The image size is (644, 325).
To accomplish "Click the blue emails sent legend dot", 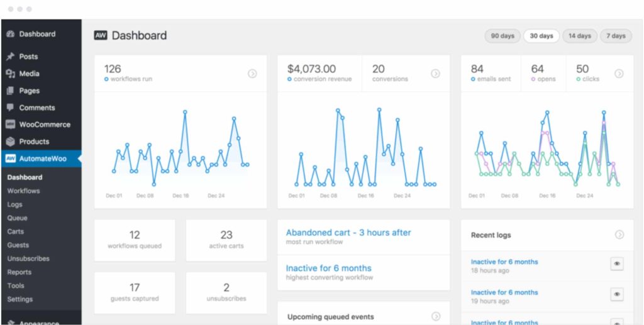I will (x=473, y=79).
